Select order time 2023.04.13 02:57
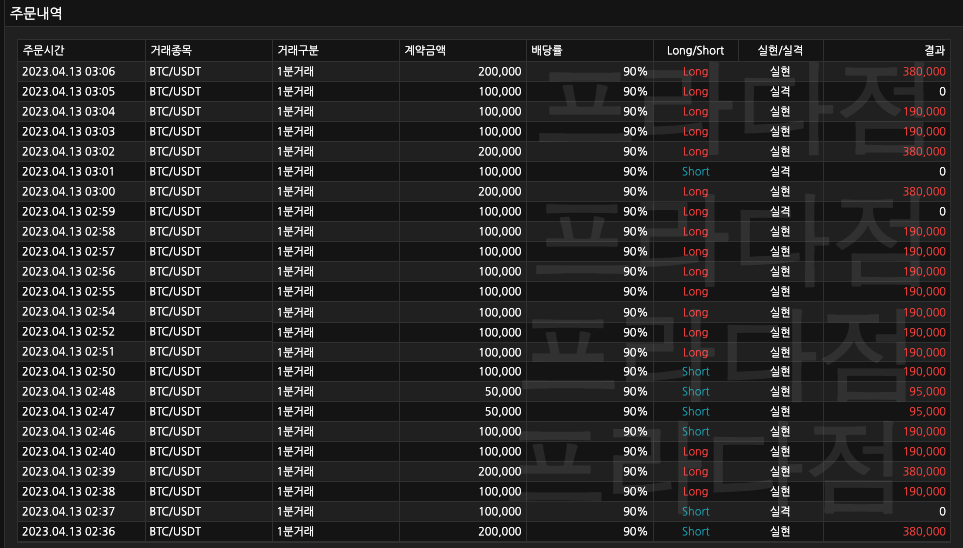The image size is (963, 548). 69,251
